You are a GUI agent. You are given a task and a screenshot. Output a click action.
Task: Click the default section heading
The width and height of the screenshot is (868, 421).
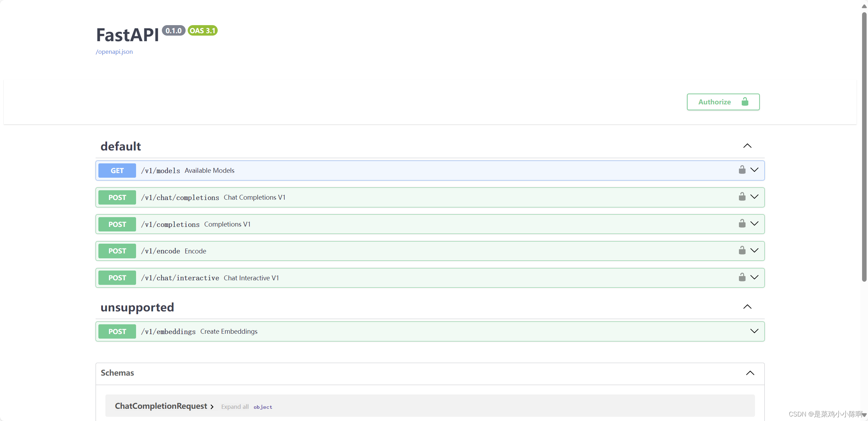click(x=121, y=146)
